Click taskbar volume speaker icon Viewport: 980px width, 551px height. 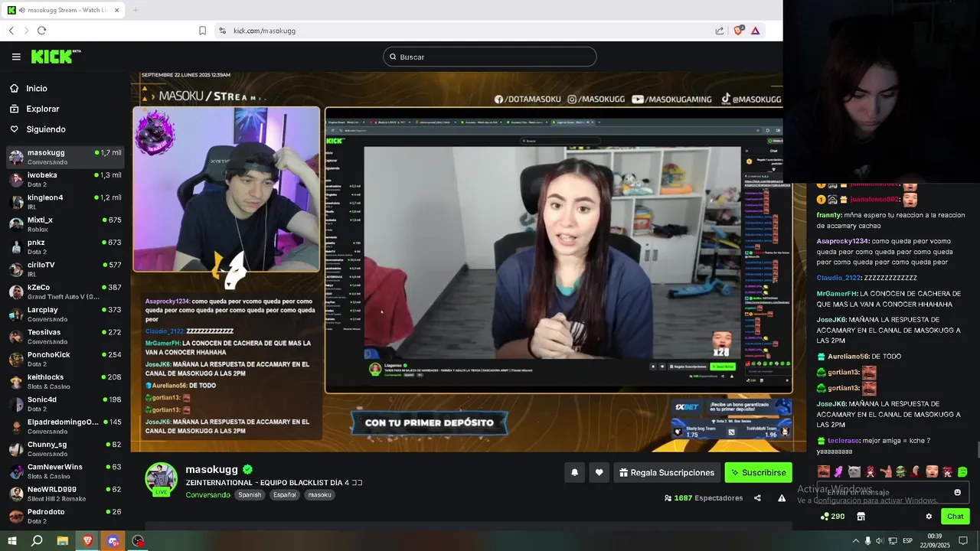[x=880, y=541]
